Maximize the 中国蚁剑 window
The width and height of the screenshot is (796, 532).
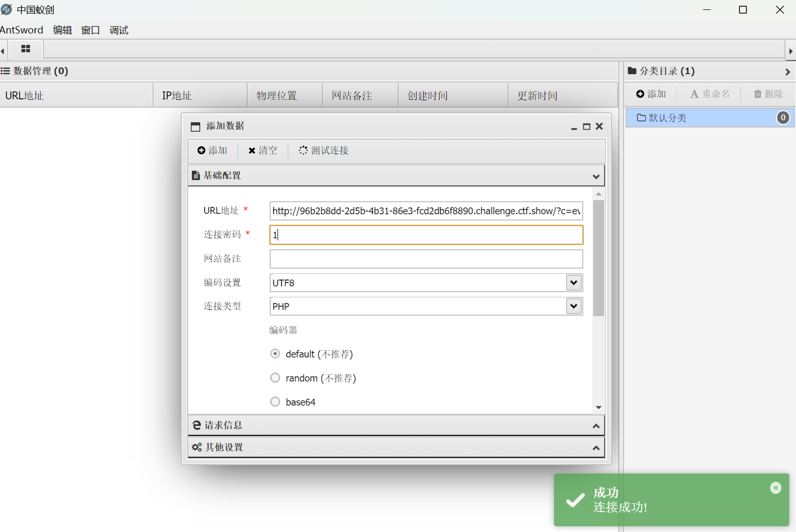pyautogui.click(x=743, y=9)
